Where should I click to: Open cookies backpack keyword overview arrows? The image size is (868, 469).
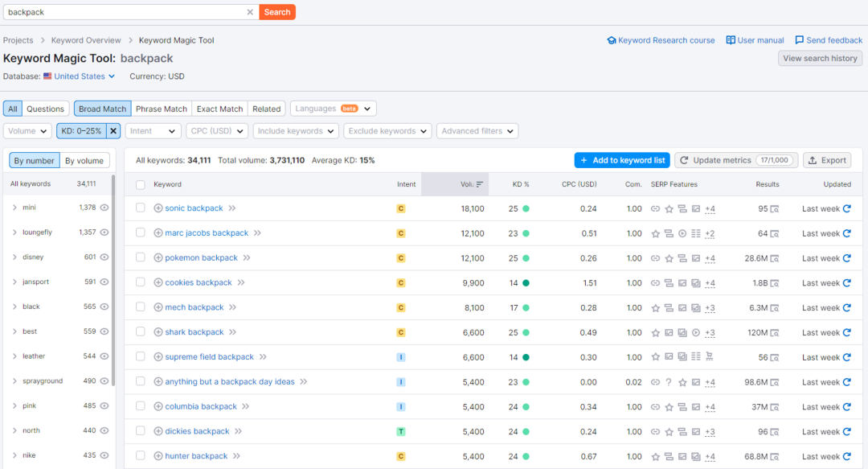pos(240,283)
